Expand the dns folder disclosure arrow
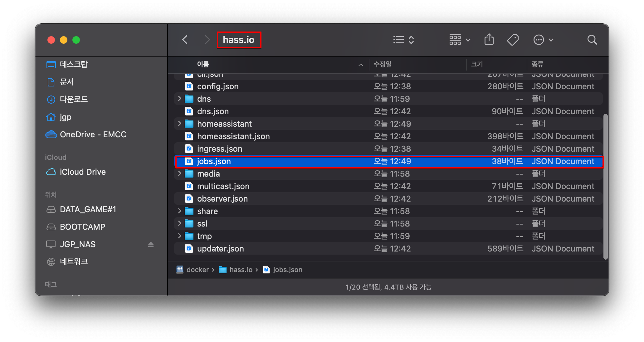 coord(179,99)
